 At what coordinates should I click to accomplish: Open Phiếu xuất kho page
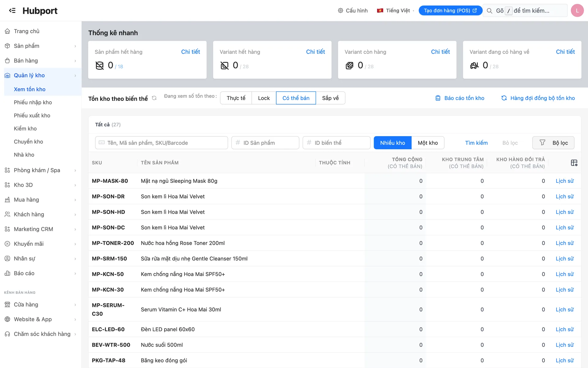point(32,116)
